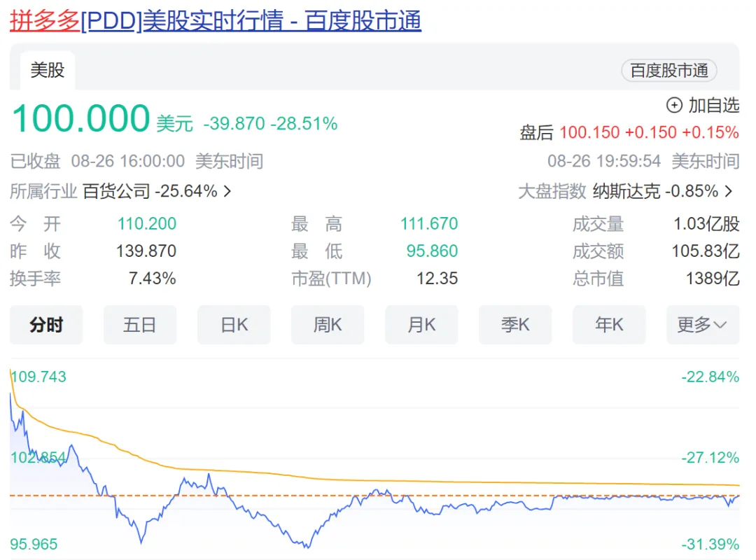Click the chart axis label -31.39%
This screenshot has height=560, width=756.
tap(710, 545)
